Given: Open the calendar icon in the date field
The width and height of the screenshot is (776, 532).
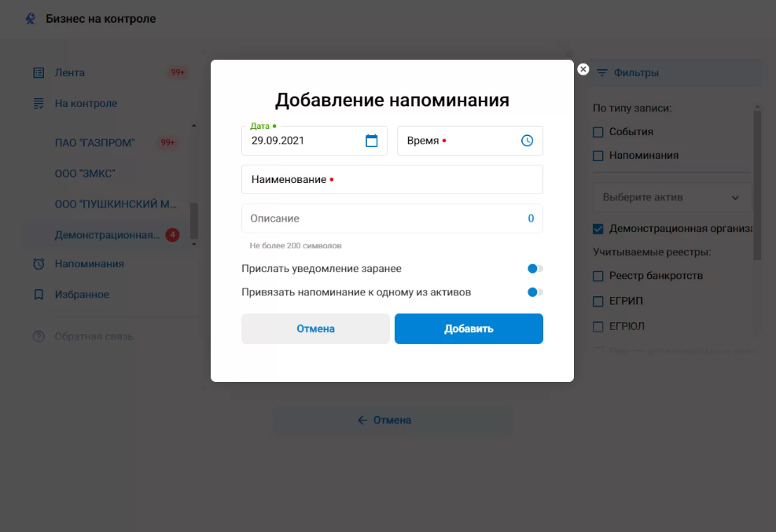Looking at the screenshot, I should [373, 140].
